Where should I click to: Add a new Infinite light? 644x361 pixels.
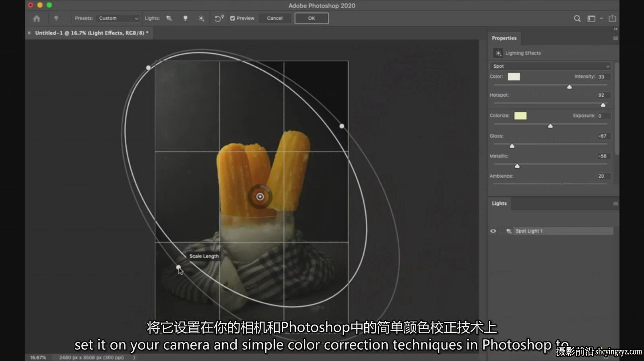201,19
